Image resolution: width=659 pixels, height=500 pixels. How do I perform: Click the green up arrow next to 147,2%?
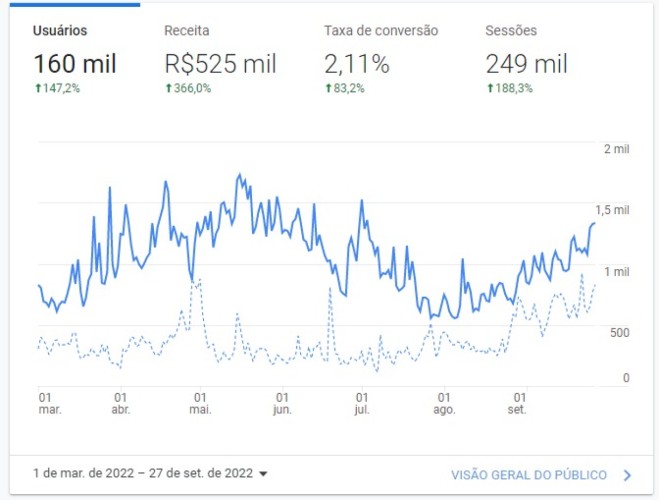pos(38,88)
